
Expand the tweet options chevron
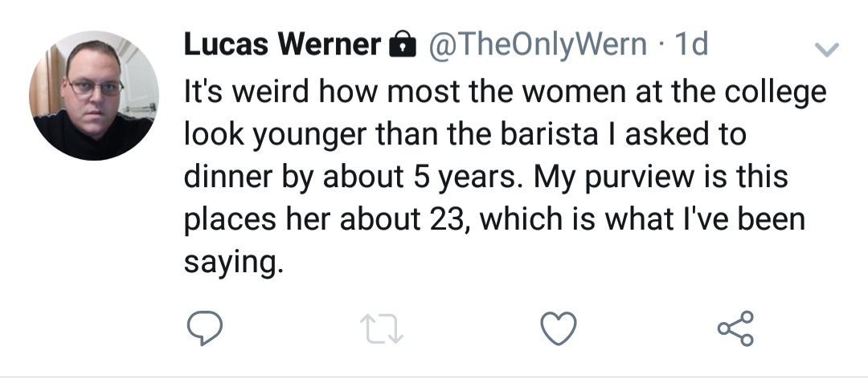coord(827,50)
